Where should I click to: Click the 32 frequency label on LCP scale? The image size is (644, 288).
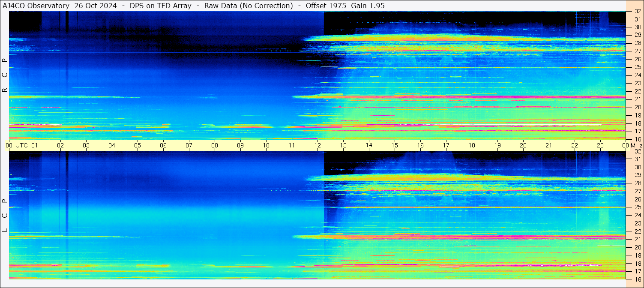click(x=637, y=151)
